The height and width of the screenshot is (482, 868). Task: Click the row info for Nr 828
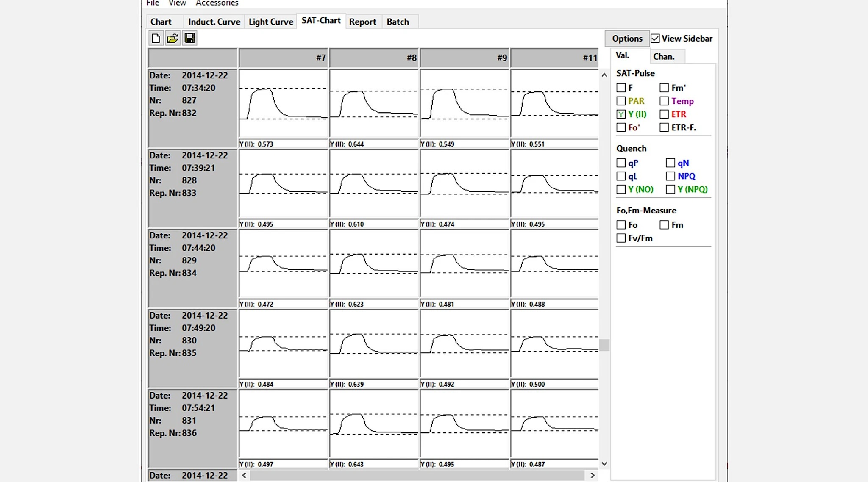pyautogui.click(x=192, y=188)
